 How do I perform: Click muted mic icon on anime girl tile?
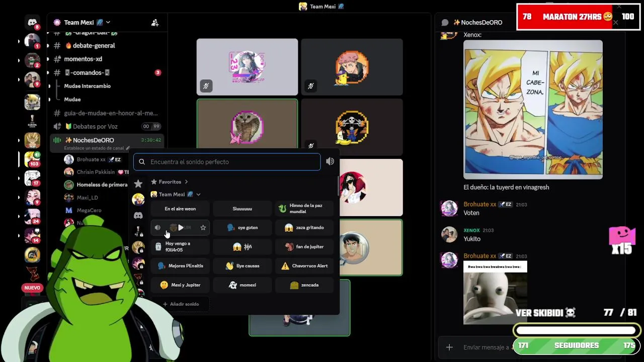pyautogui.click(x=206, y=86)
